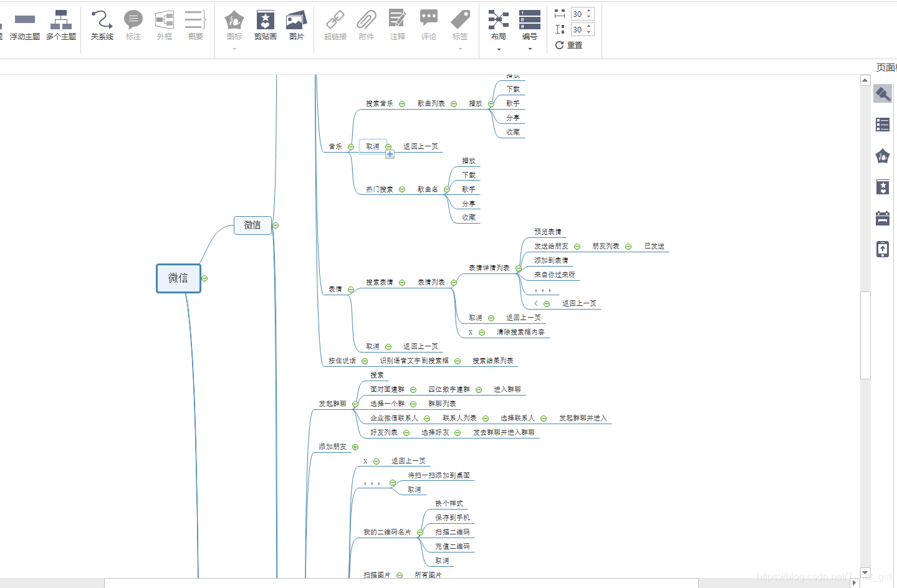This screenshot has width=897, height=588.
Task: Open the outline list side panel
Action: 883,125
